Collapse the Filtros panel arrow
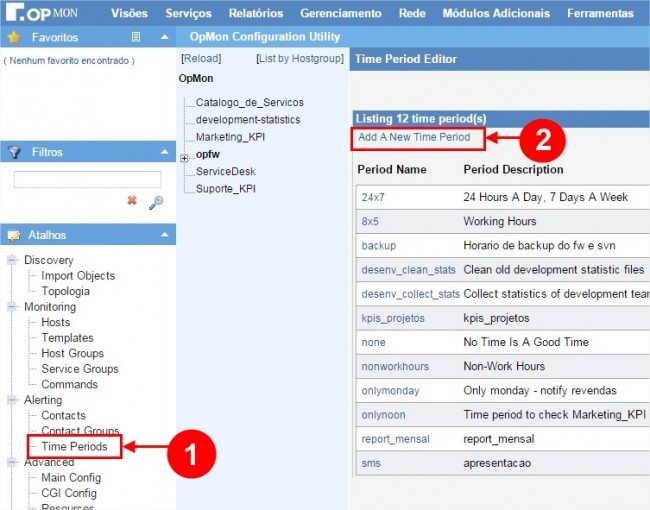 [x=165, y=152]
